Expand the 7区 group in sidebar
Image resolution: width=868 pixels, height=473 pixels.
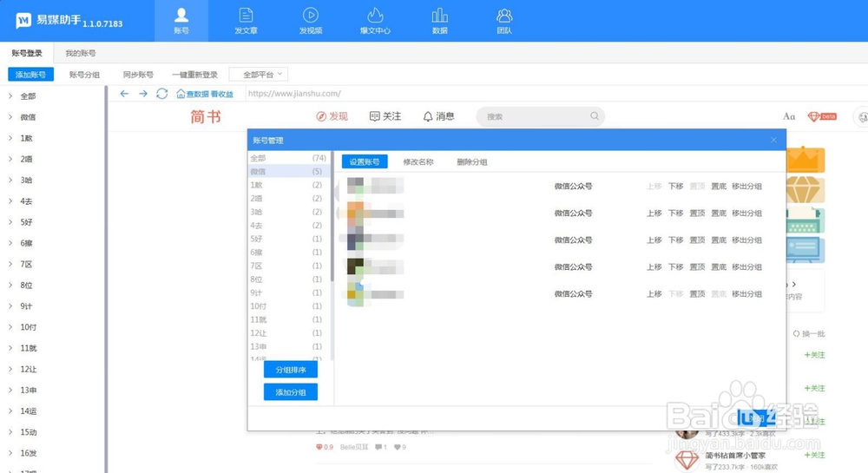(10, 264)
